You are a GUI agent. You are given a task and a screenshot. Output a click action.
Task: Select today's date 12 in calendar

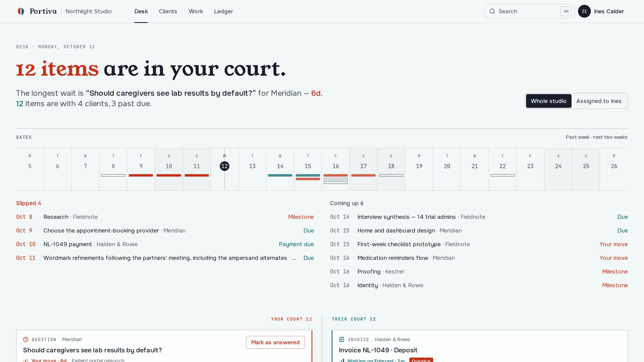point(224,166)
